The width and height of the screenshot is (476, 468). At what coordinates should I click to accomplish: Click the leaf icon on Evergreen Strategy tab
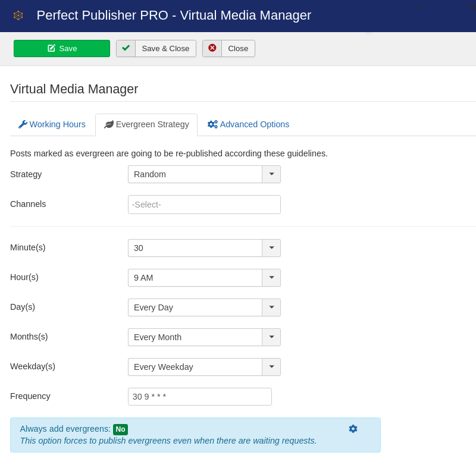pyautogui.click(x=109, y=124)
